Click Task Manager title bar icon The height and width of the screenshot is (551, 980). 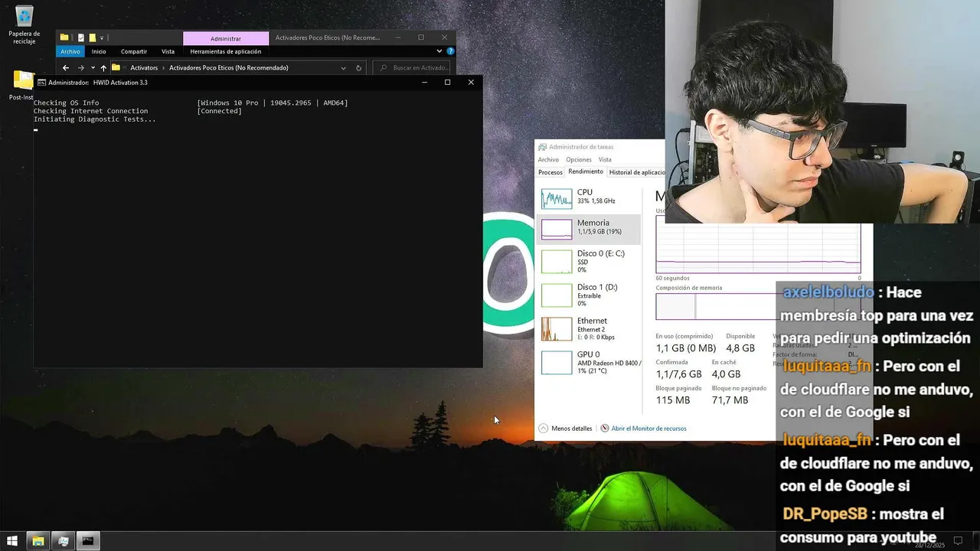(x=543, y=147)
